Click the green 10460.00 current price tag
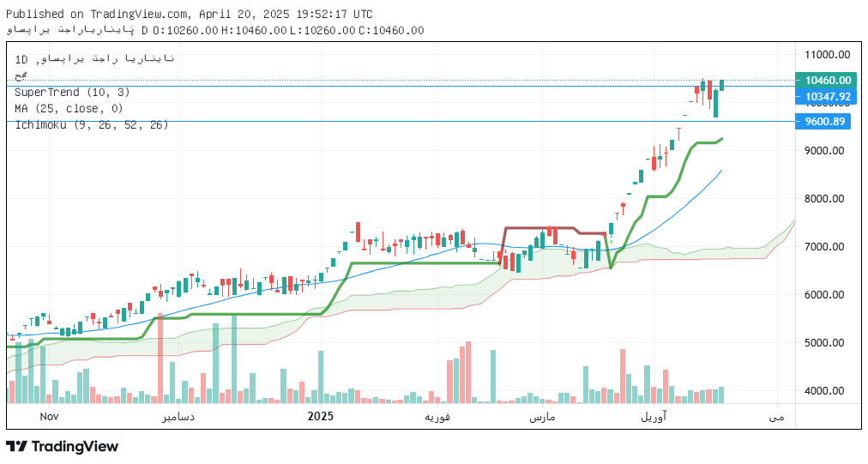 click(x=827, y=80)
